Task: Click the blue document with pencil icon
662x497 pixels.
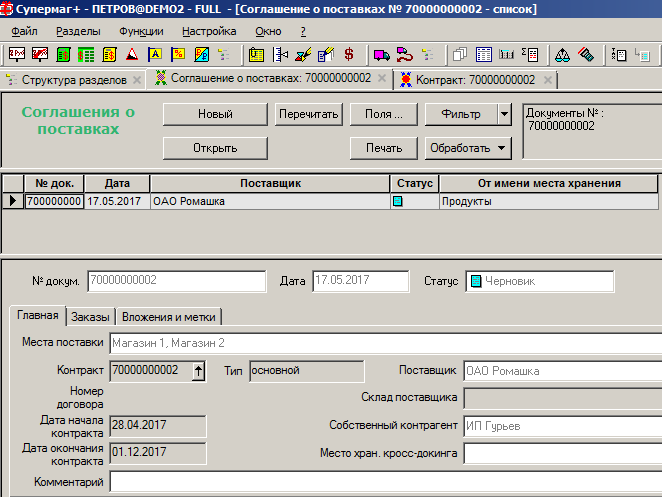Action: coord(326,55)
